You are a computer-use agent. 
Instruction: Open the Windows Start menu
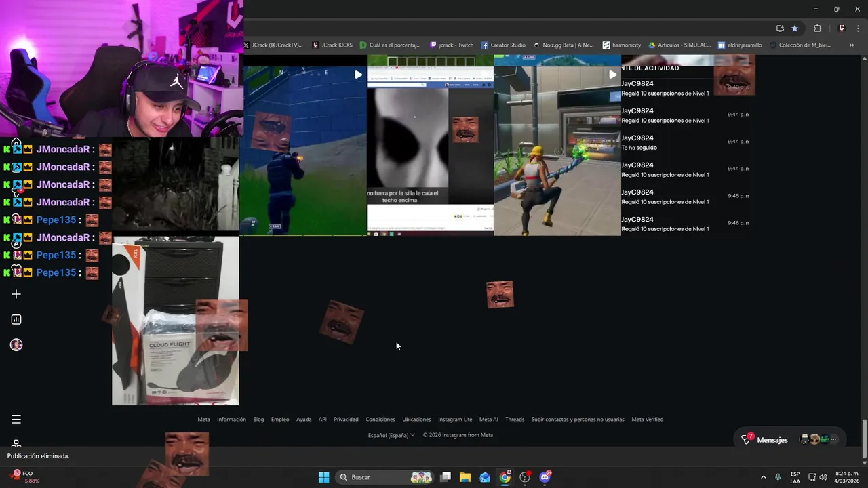[324, 477]
